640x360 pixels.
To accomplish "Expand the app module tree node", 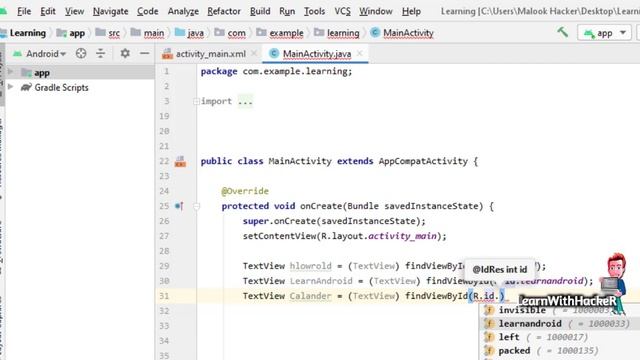I will point(11,72).
